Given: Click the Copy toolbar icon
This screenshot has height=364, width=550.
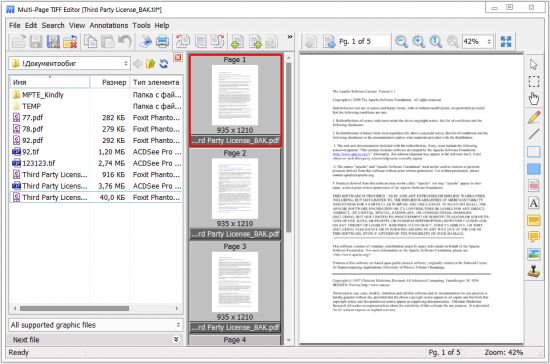Looking at the screenshot, I should [x=91, y=42].
